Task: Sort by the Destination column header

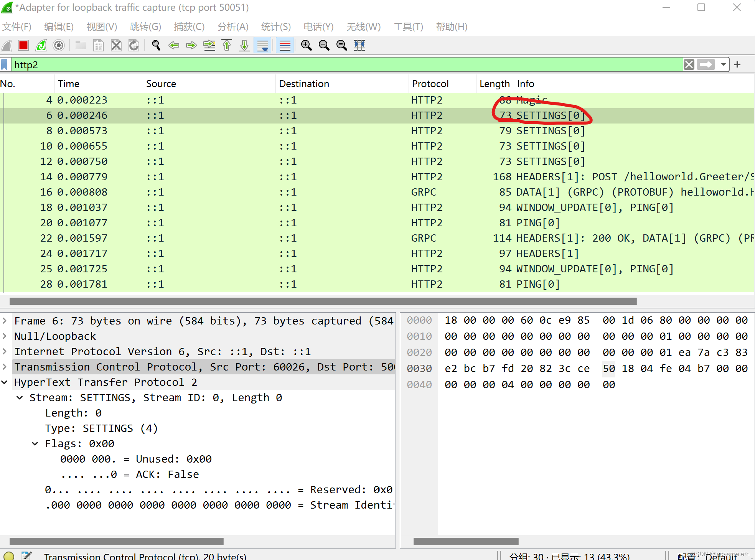Action: [x=342, y=84]
